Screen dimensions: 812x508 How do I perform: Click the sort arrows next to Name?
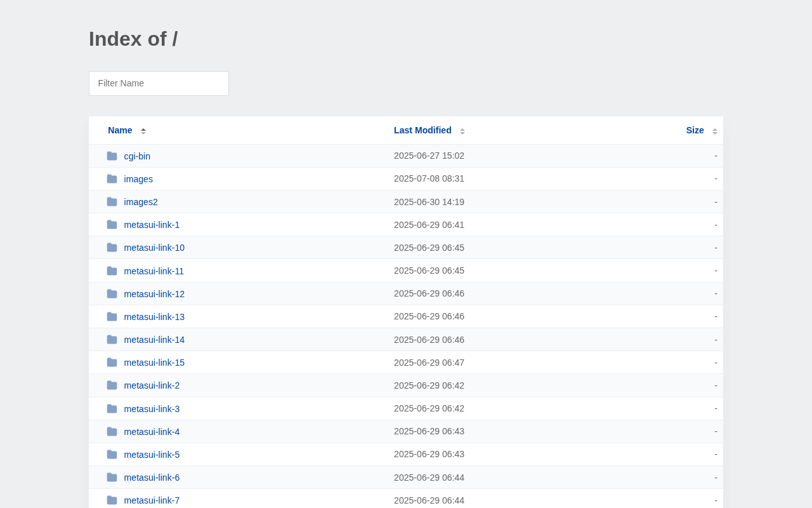coord(143,131)
